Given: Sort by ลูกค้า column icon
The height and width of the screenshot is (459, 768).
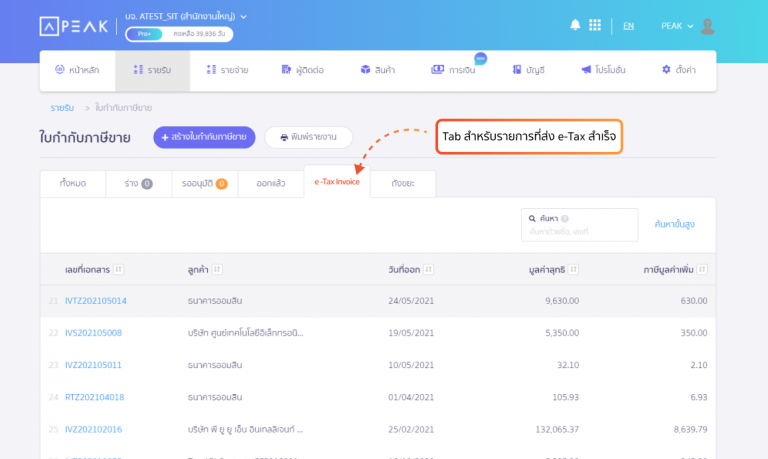Looking at the screenshot, I should (217, 269).
